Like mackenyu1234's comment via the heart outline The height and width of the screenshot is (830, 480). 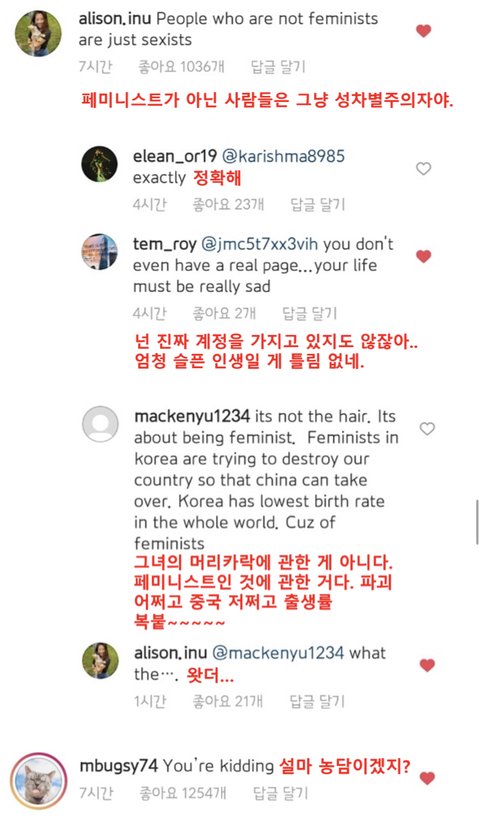point(427,429)
